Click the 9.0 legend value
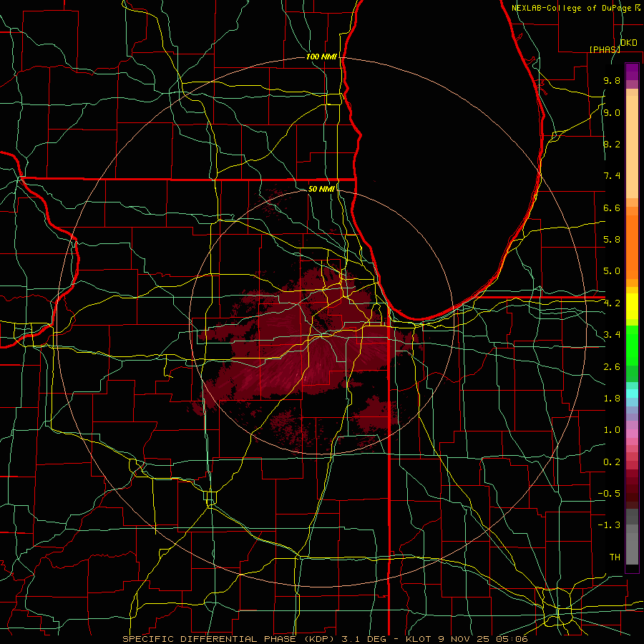This screenshot has width=644, height=644. pos(612,112)
